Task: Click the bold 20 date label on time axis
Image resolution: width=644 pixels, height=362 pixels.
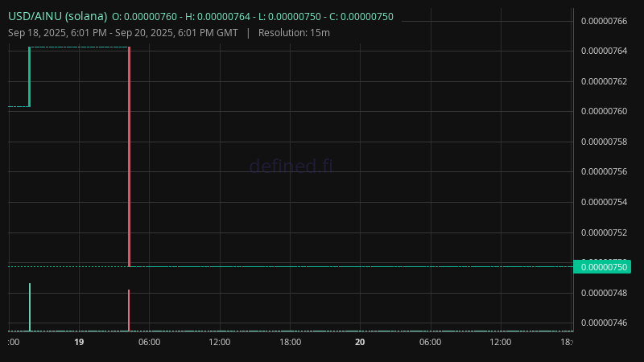Action: point(360,342)
